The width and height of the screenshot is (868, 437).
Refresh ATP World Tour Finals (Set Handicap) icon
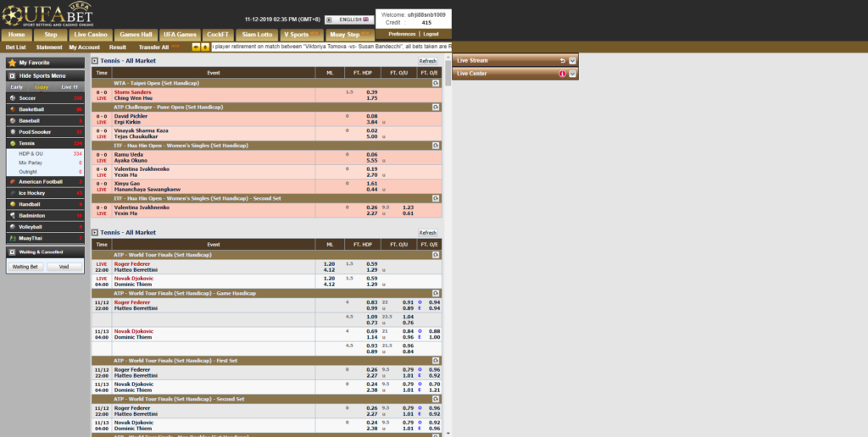point(436,255)
